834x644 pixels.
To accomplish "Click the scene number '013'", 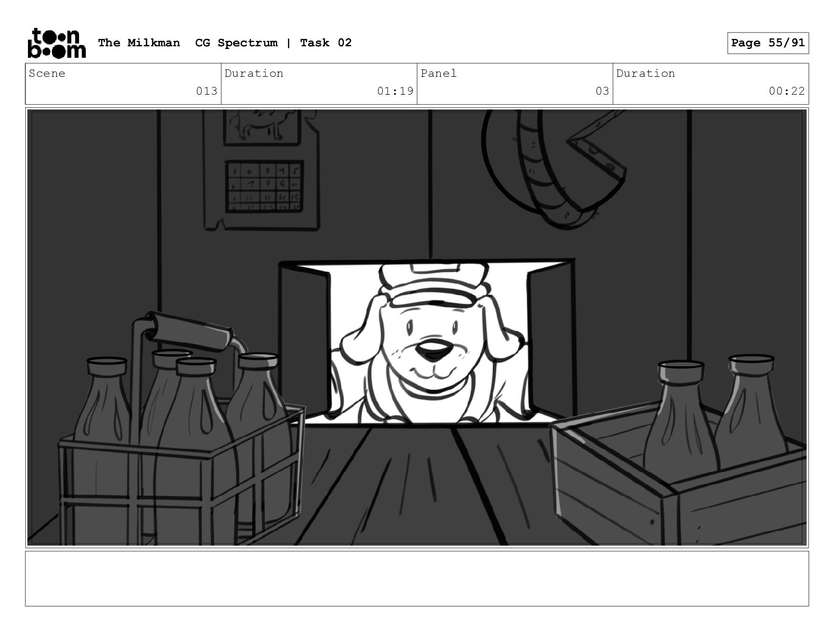I will tap(206, 91).
